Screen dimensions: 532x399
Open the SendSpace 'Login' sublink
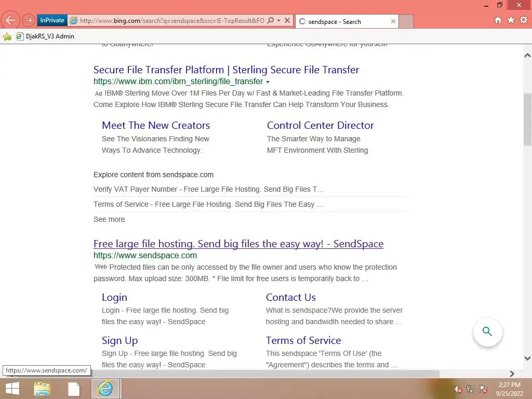pos(114,297)
